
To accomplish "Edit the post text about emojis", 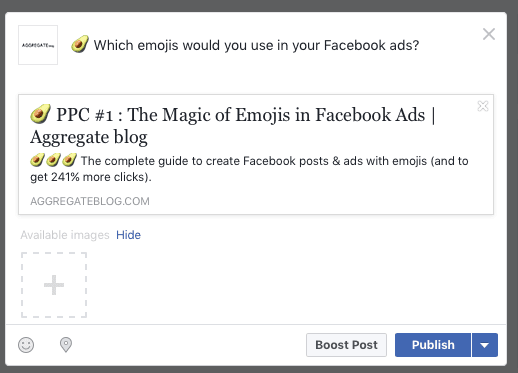I will [256, 45].
